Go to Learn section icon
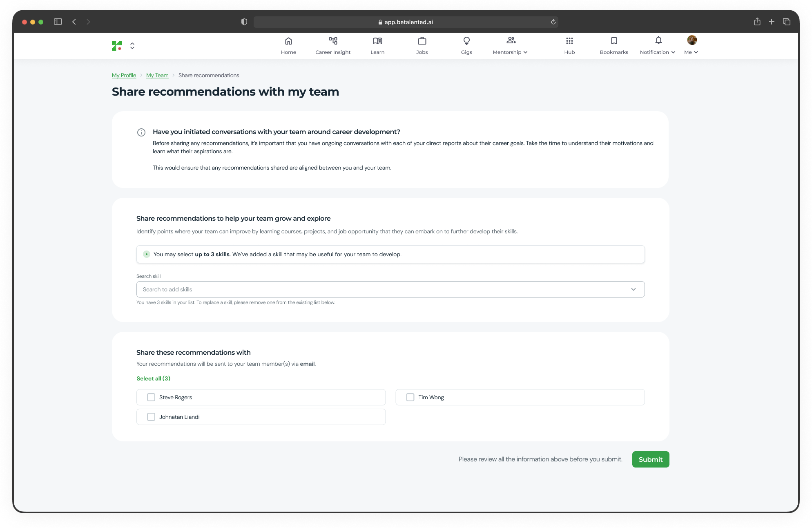Image resolution: width=812 pixels, height=528 pixels. 377,41
